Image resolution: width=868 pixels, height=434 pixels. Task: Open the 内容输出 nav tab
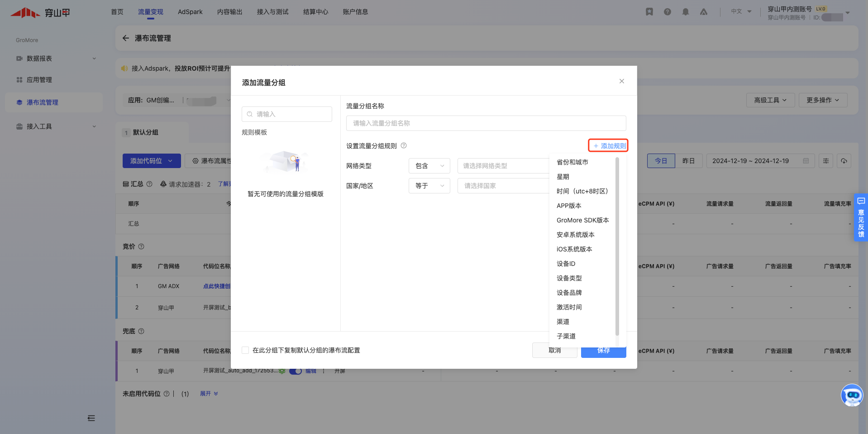(230, 12)
